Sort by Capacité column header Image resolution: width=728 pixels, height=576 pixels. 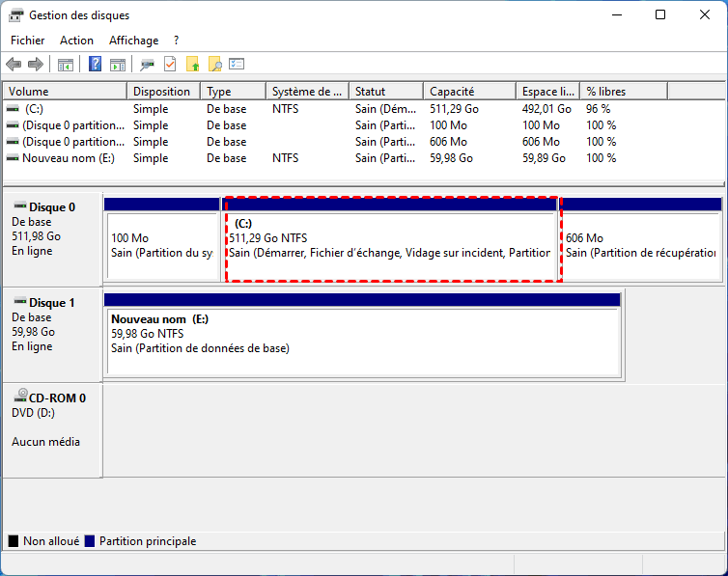point(468,92)
